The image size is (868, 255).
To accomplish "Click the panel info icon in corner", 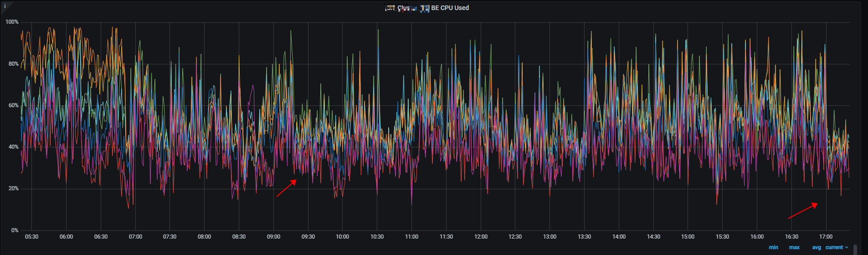I will point(5,6).
